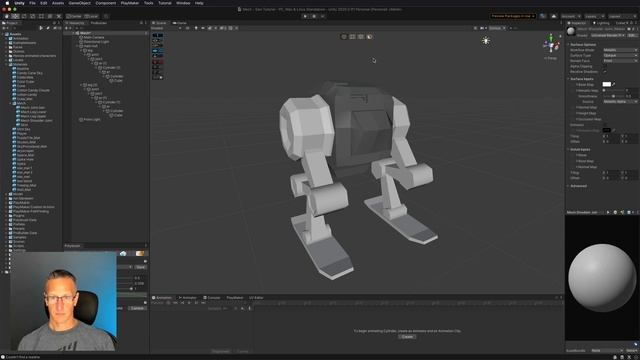Open the Render Face dropdown
The width and height of the screenshot is (640, 360).
coord(620,60)
